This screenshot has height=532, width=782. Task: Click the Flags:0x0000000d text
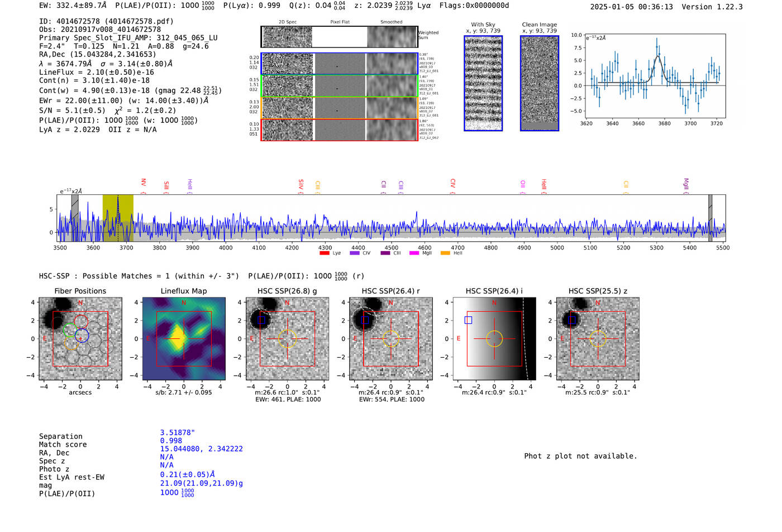click(474, 6)
